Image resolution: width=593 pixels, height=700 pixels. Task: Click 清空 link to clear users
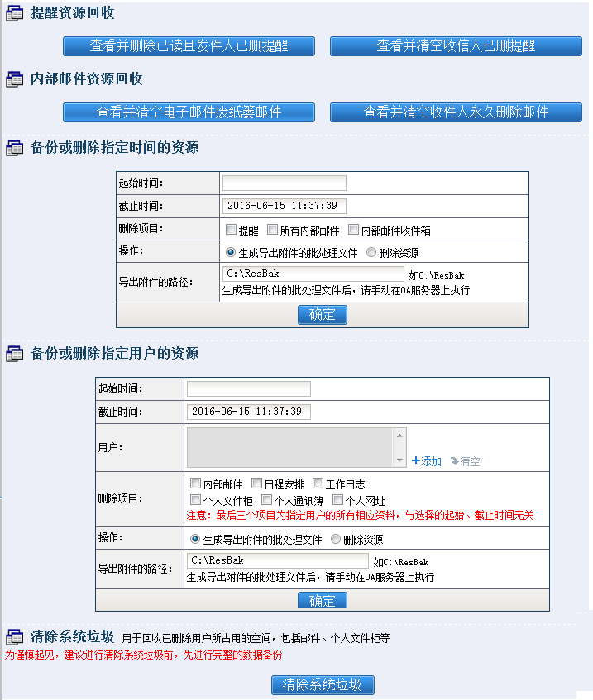pos(465,461)
